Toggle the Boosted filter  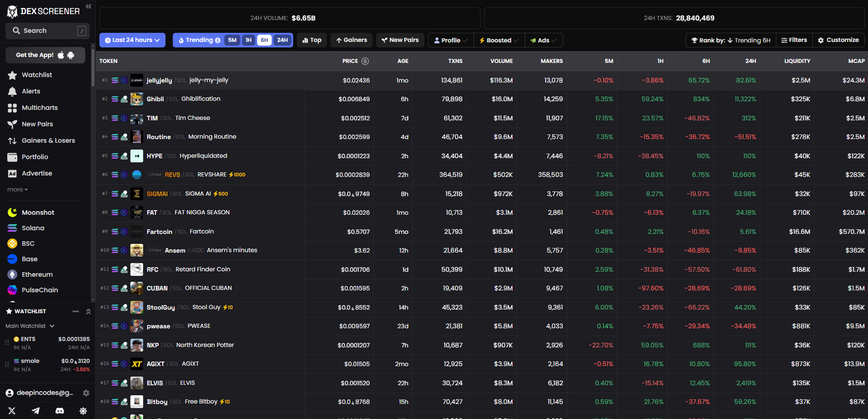click(499, 41)
